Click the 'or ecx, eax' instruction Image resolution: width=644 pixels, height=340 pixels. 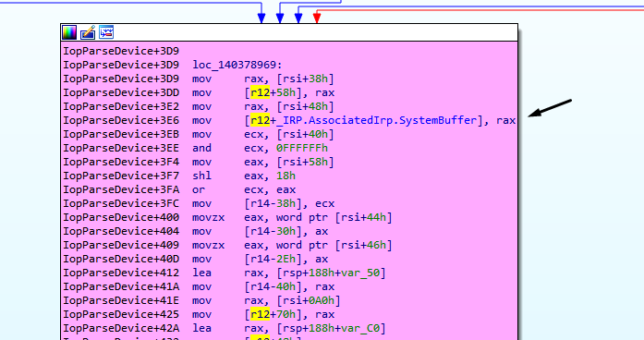[244, 189]
